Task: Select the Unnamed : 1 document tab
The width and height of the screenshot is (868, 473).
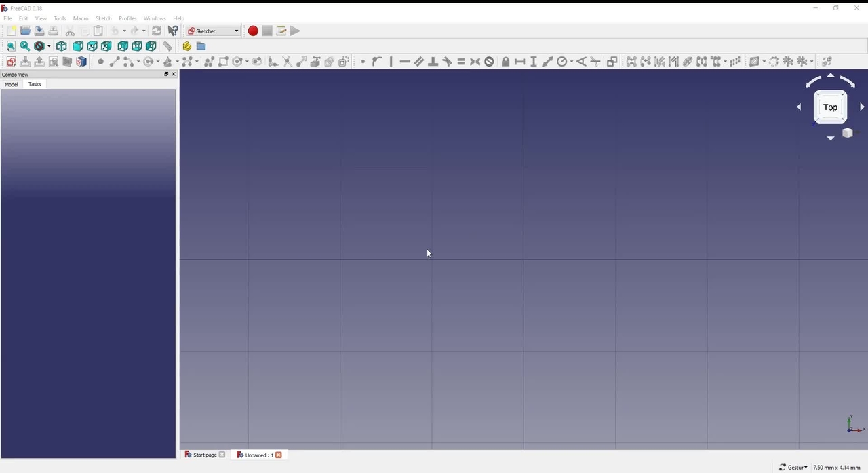Action: coord(259,455)
